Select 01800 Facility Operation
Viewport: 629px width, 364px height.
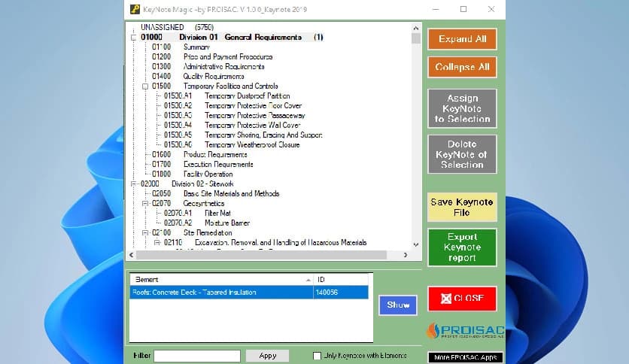tap(193, 174)
